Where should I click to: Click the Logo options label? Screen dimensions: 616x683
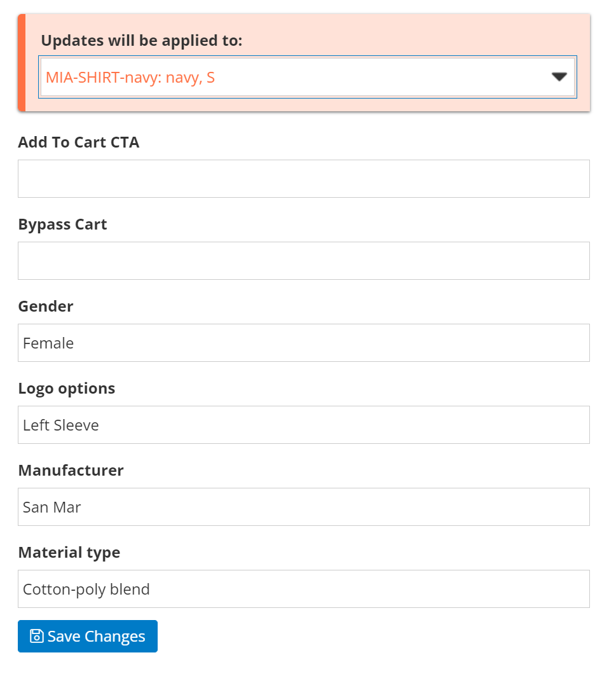pyautogui.click(x=67, y=389)
